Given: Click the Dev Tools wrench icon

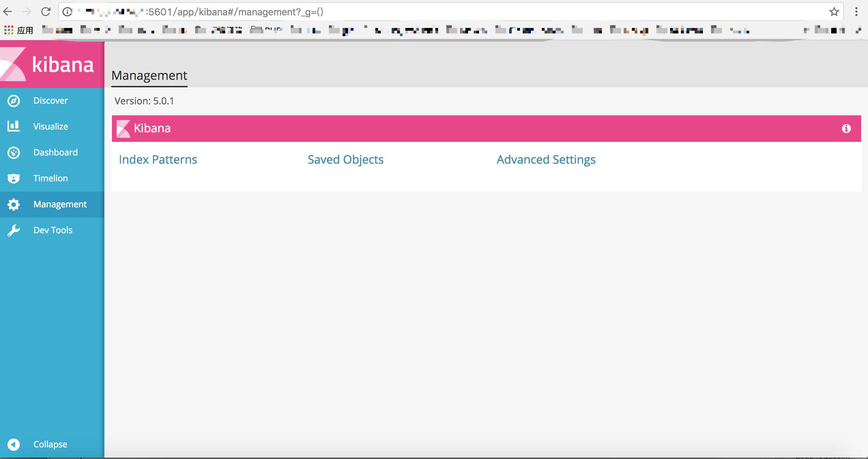Looking at the screenshot, I should coord(14,230).
